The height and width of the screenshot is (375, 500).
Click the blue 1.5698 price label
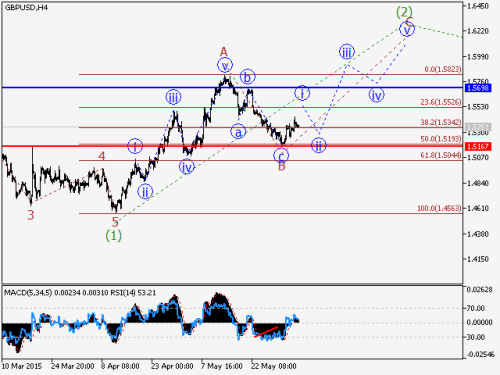(478, 88)
